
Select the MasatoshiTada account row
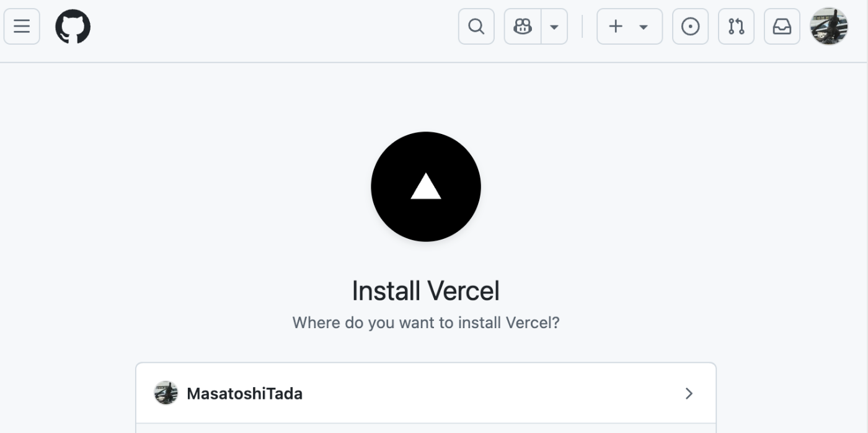pos(426,393)
